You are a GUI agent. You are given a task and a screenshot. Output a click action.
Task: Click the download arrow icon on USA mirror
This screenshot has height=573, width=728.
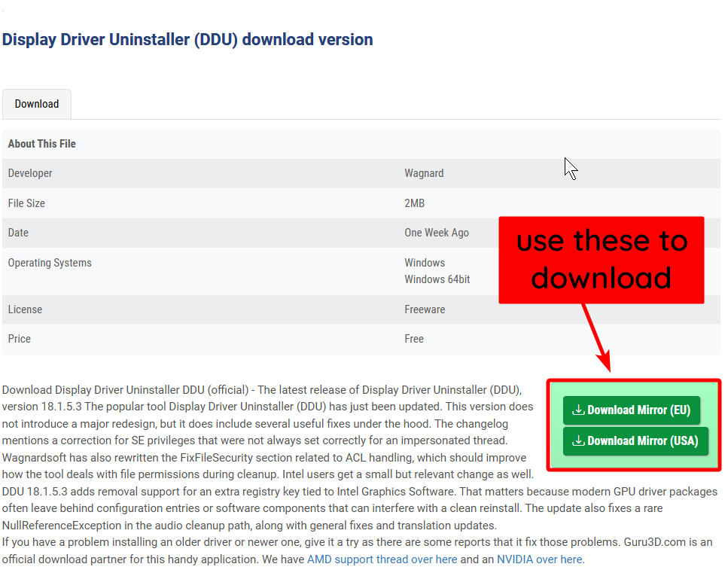coord(578,440)
